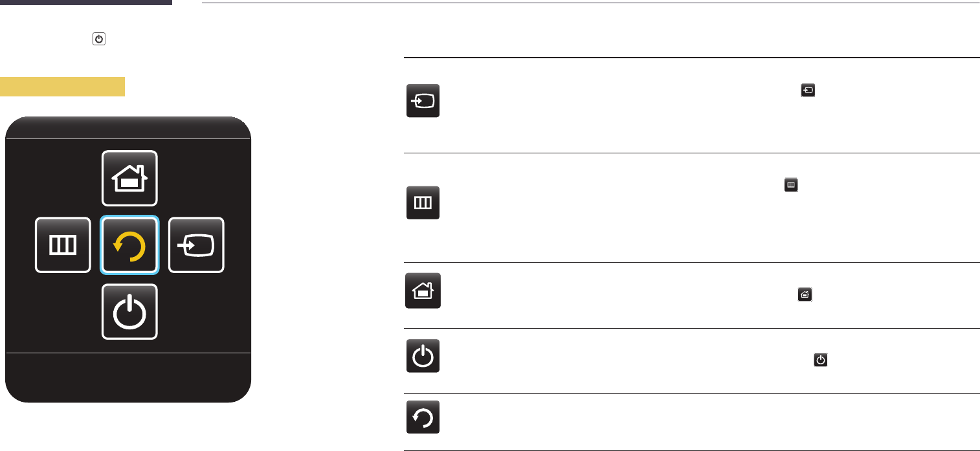Click the Source icon in the table's first row
The height and width of the screenshot is (451, 980).
(423, 101)
